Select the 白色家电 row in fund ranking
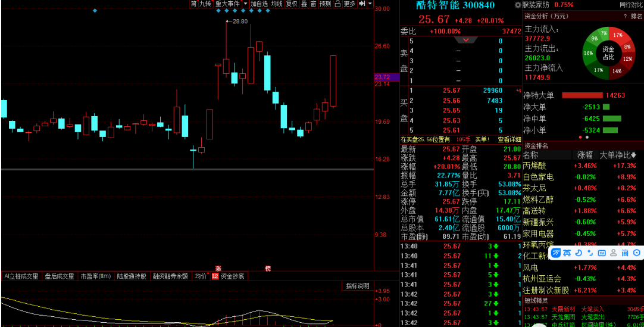Screen dimensions: 644x327 pos(583,177)
